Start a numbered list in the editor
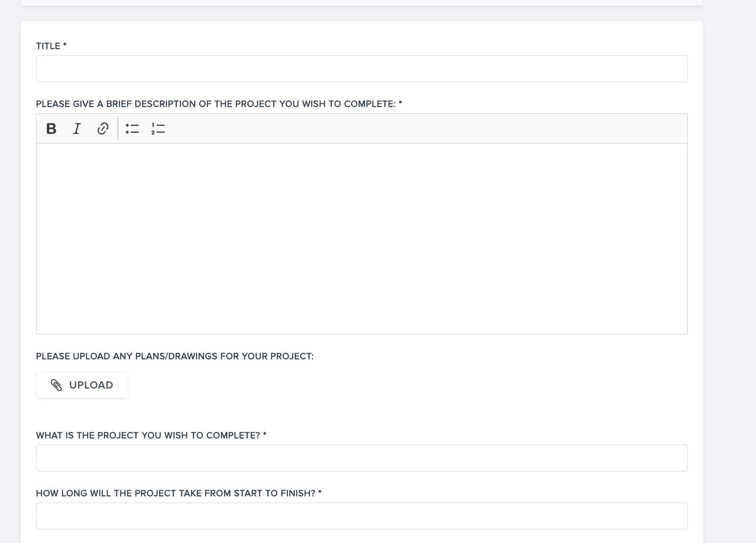Image resolution: width=756 pixels, height=543 pixels. click(x=158, y=129)
